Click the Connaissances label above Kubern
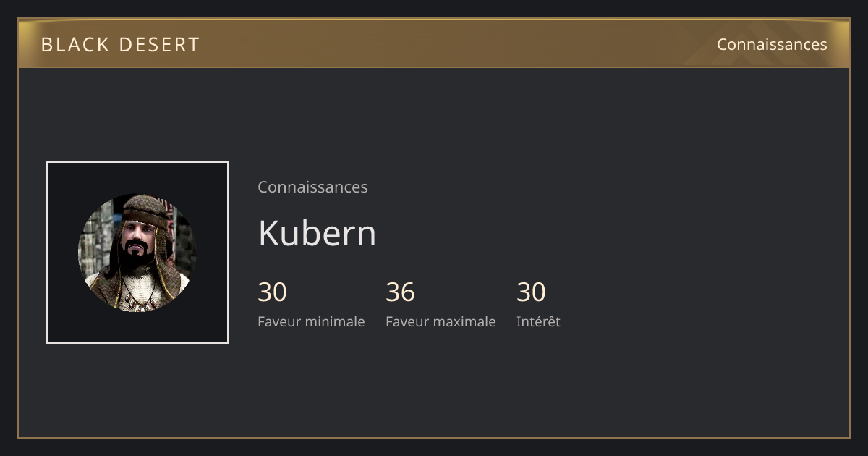 (312, 187)
